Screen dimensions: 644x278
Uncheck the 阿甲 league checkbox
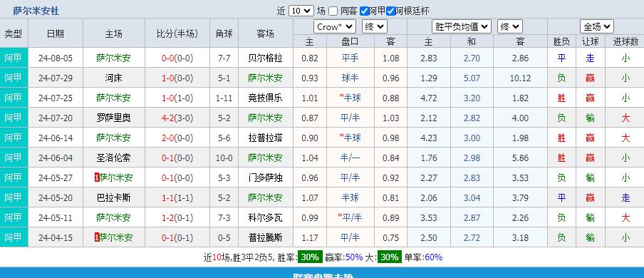click(364, 11)
